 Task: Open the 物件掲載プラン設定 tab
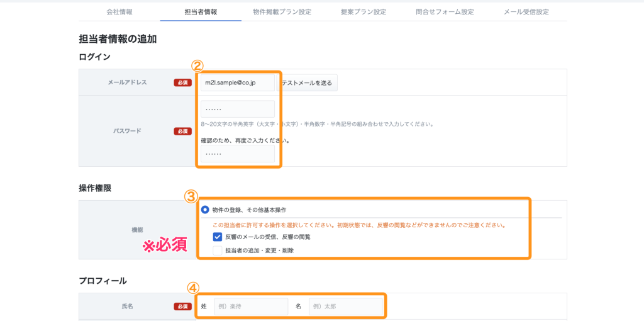282,12
